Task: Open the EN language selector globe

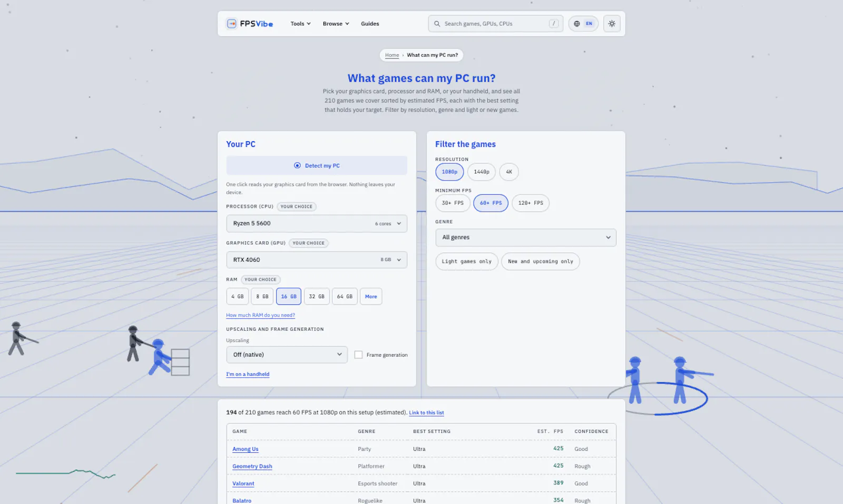Action: [x=583, y=24]
